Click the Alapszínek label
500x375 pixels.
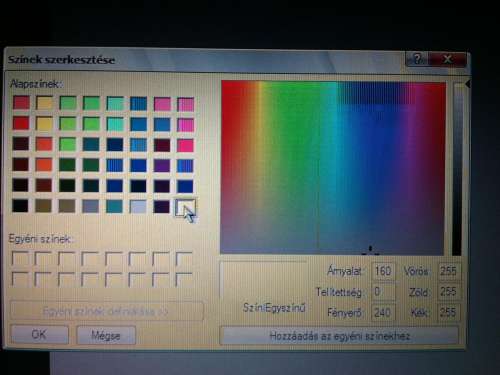click(x=36, y=84)
